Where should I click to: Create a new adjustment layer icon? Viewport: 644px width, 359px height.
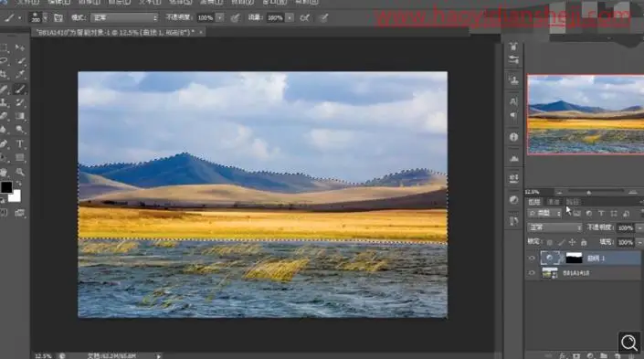[x=590, y=355]
